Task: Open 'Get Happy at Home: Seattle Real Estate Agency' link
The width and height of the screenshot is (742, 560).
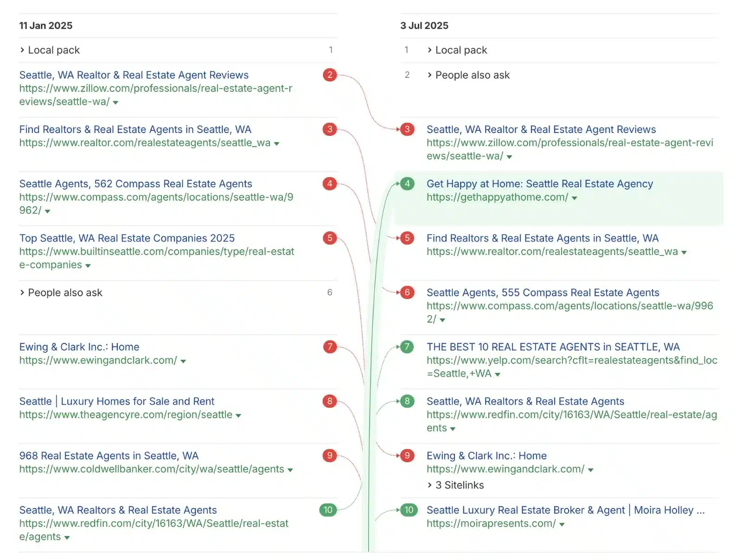Action: [539, 184]
